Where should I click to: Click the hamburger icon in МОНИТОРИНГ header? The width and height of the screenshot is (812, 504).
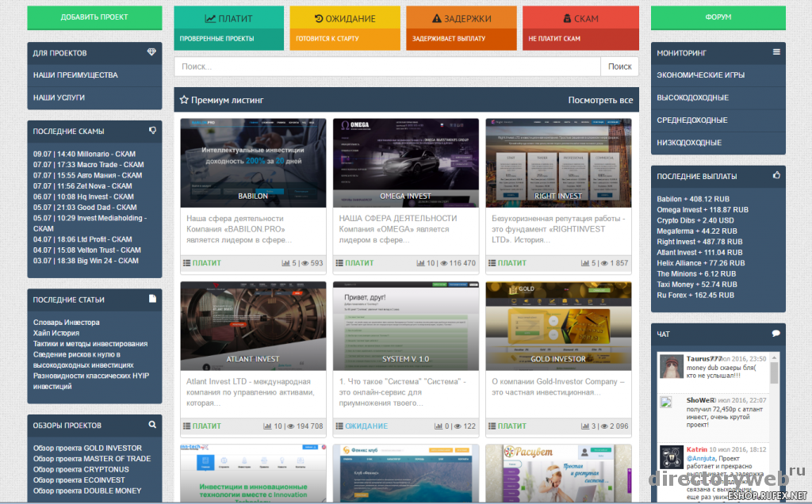pyautogui.click(x=776, y=52)
